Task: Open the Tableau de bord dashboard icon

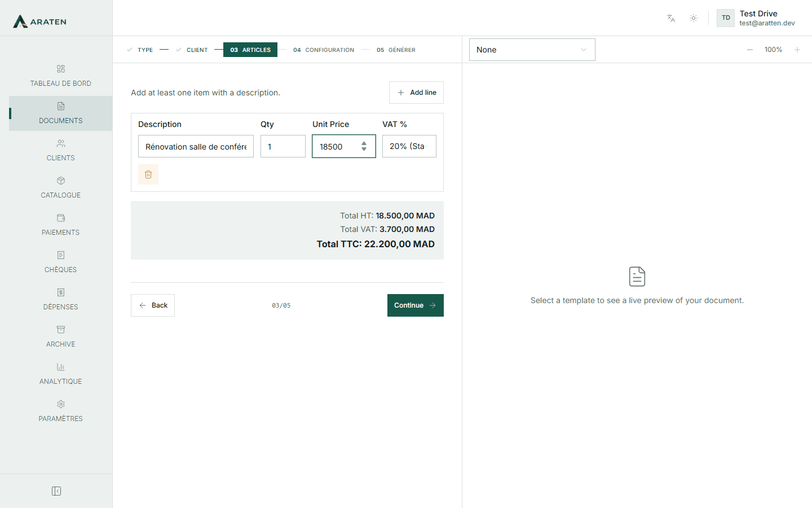Action: [61, 69]
